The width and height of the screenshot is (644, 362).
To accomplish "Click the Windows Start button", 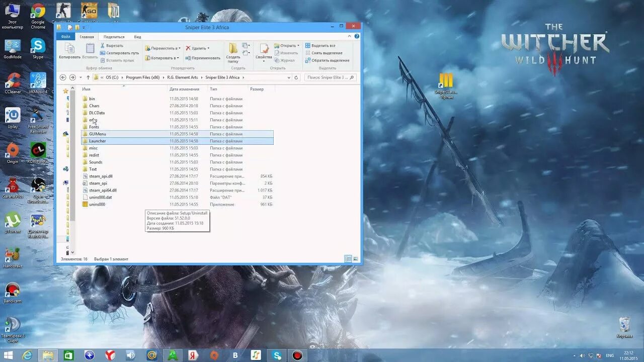I will coord(8,355).
